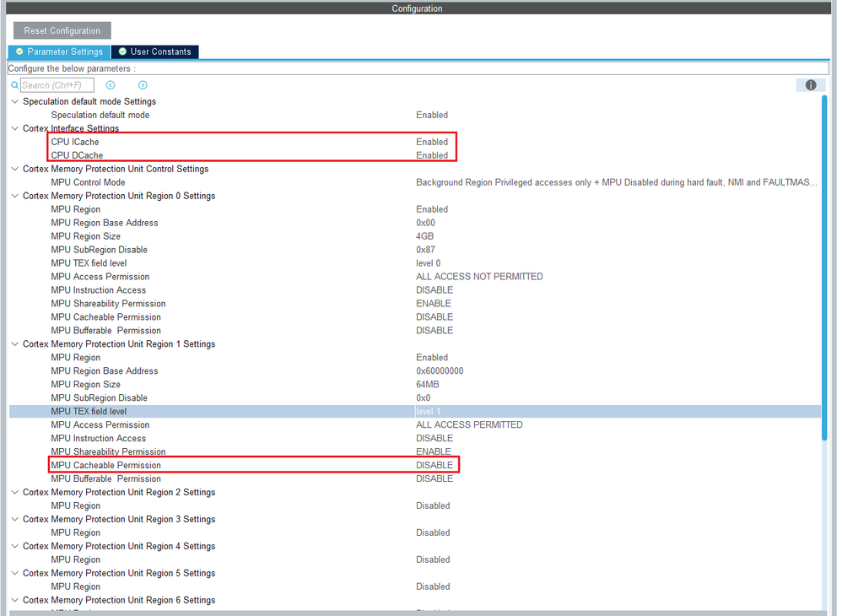
Task: Collapse Speculation default mode Settings group
Action: (15, 101)
